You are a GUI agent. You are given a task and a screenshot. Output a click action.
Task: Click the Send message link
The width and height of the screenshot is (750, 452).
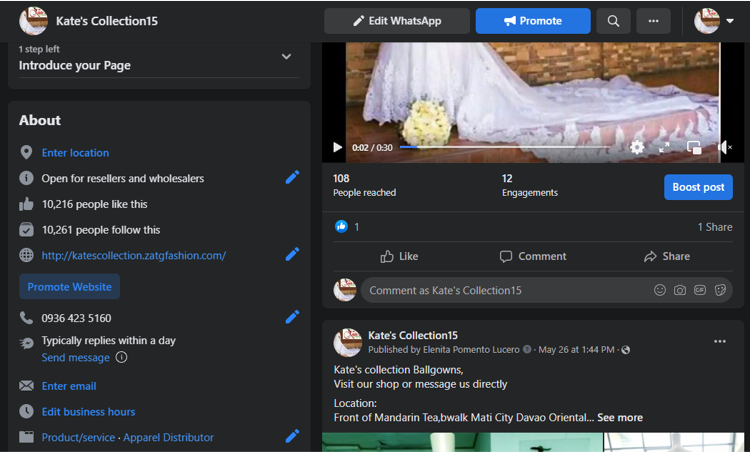tap(75, 357)
